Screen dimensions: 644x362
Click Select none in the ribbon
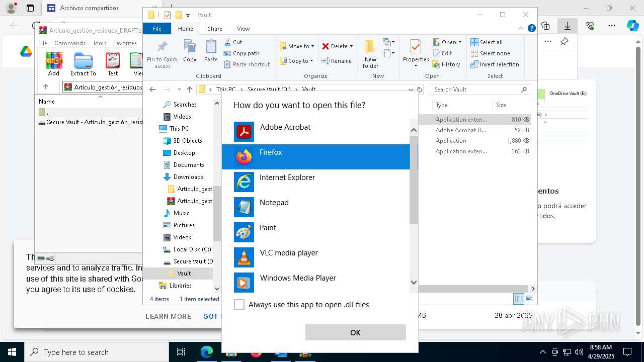(x=490, y=53)
